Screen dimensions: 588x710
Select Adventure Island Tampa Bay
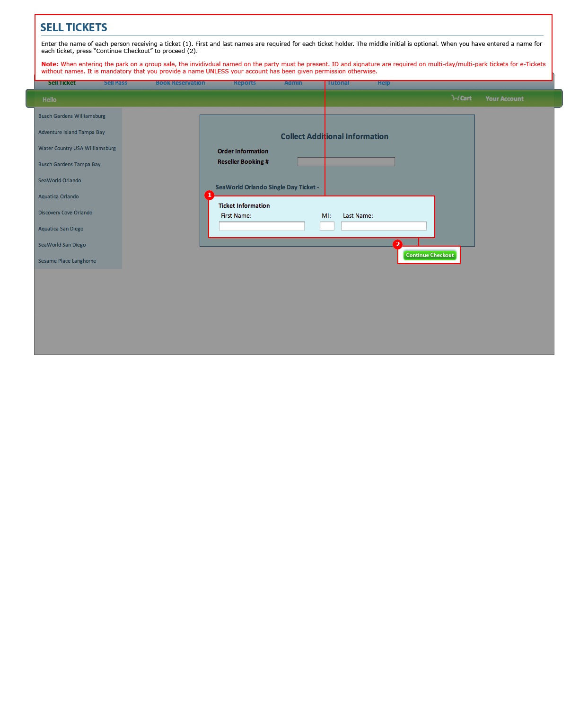(71, 132)
